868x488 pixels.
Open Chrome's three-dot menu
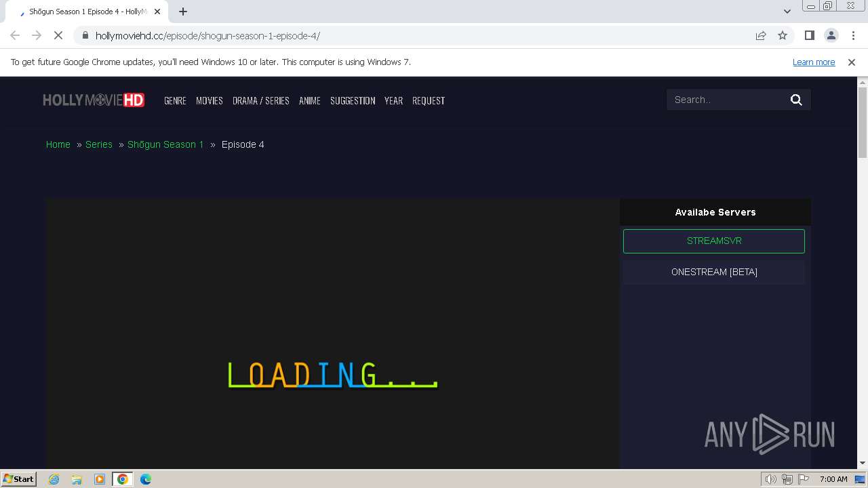[x=852, y=35]
